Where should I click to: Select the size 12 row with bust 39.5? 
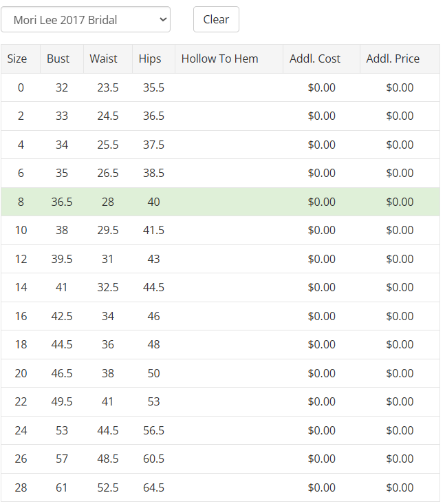pyautogui.click(x=220, y=259)
